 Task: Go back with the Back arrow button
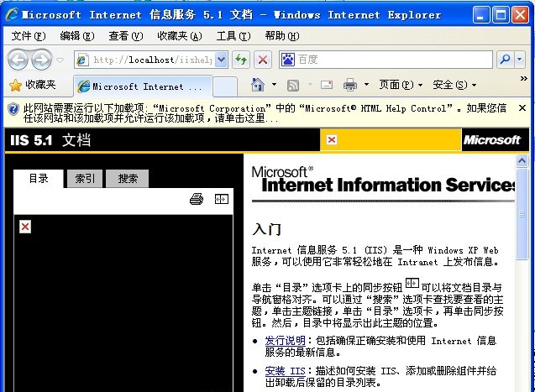[18, 60]
